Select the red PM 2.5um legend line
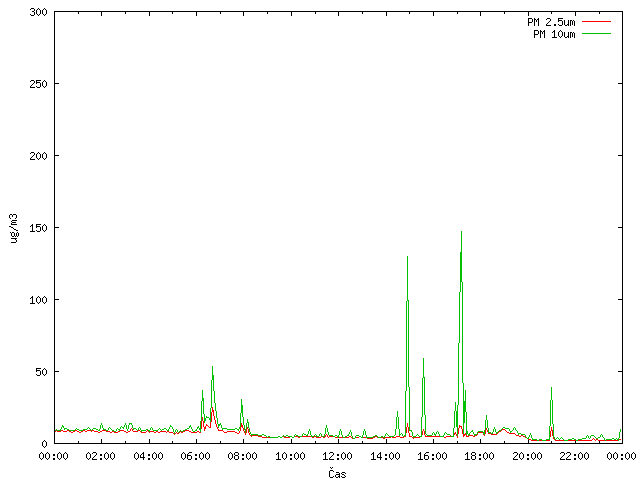This screenshot has width=640, height=480. (596, 22)
